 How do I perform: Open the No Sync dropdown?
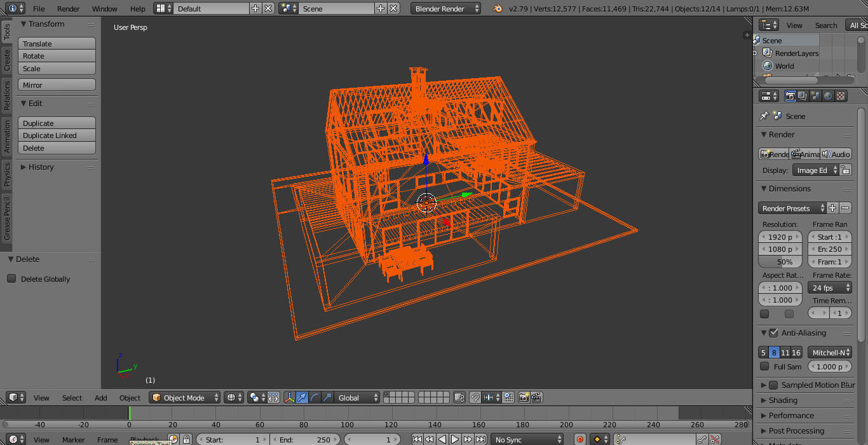(x=527, y=439)
